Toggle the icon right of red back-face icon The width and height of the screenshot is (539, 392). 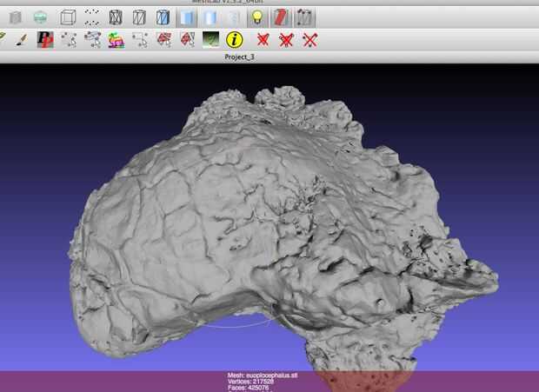304,17
